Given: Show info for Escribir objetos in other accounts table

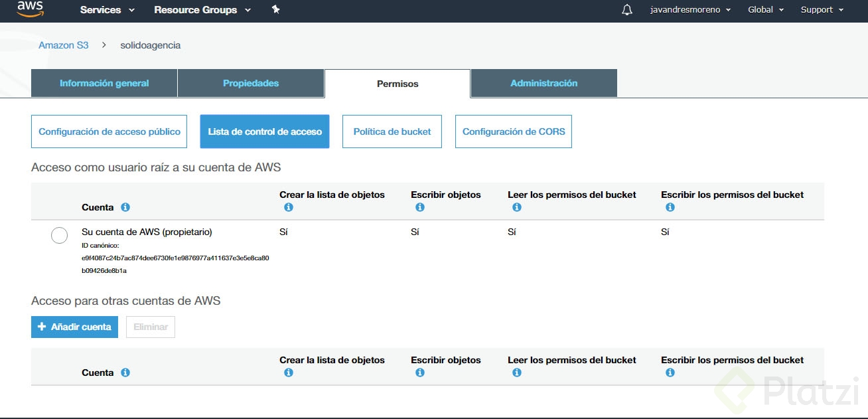Looking at the screenshot, I should click(419, 373).
